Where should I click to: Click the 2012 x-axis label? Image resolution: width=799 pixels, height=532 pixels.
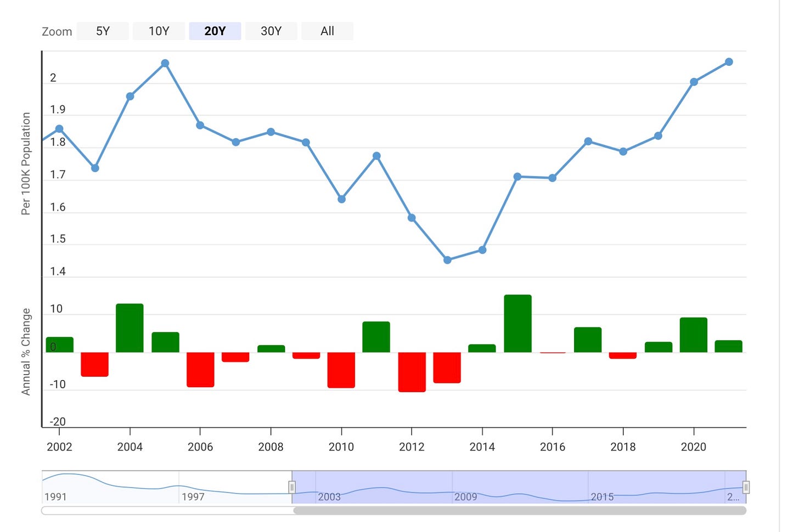click(x=412, y=447)
